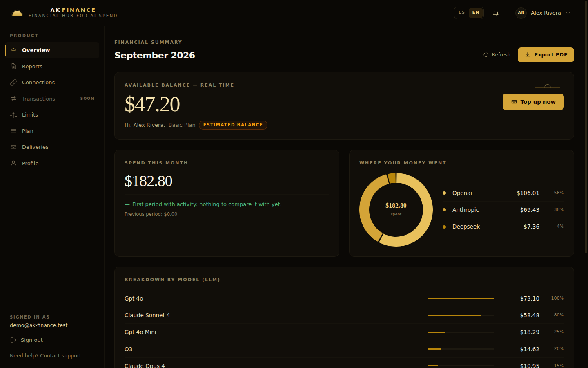The image size is (588, 368).
Task: Open the Limits menu item
Action: pyautogui.click(x=52, y=115)
